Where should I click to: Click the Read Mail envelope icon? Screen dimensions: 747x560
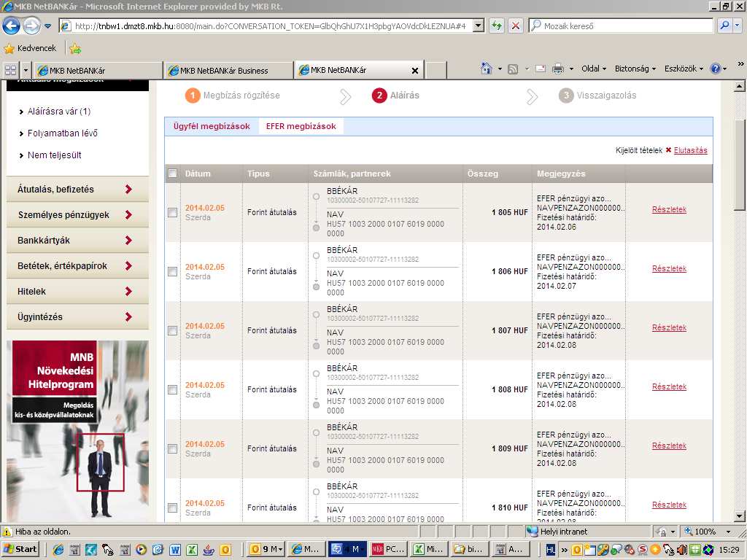(x=541, y=69)
